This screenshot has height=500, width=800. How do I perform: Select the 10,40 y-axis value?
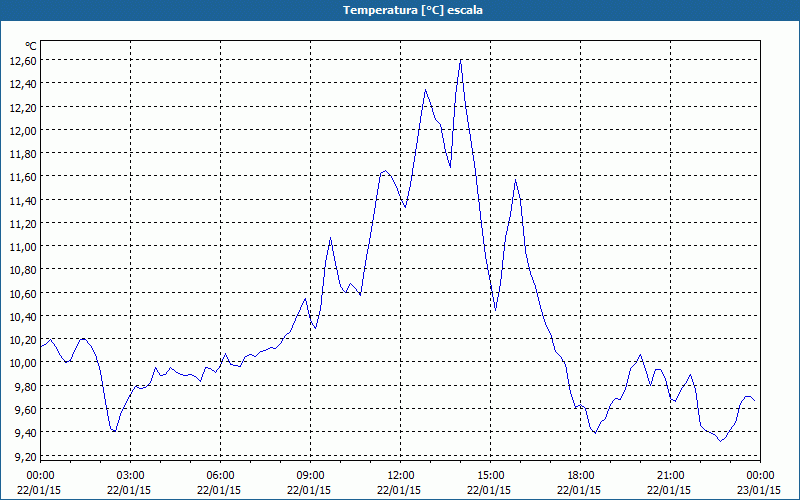[23, 317]
